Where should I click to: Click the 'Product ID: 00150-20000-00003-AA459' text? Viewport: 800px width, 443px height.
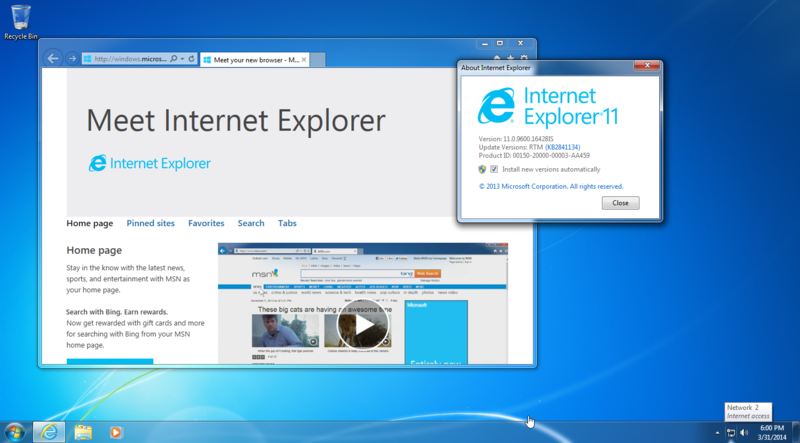[x=534, y=155]
